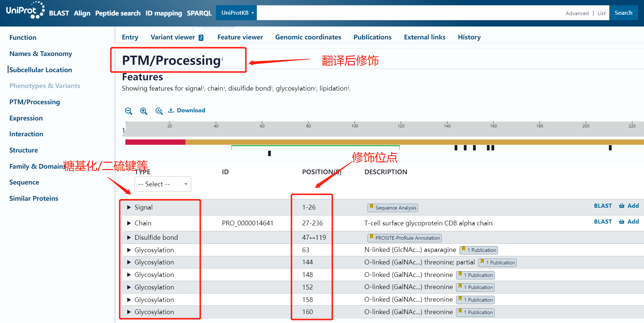The image size is (644, 323).
Task: Click in the main search input field
Action: click(408, 13)
